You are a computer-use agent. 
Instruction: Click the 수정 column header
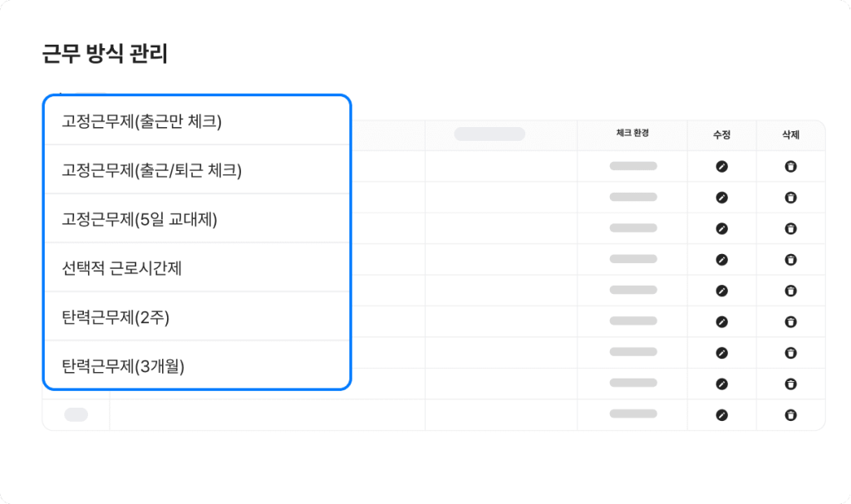(x=721, y=135)
